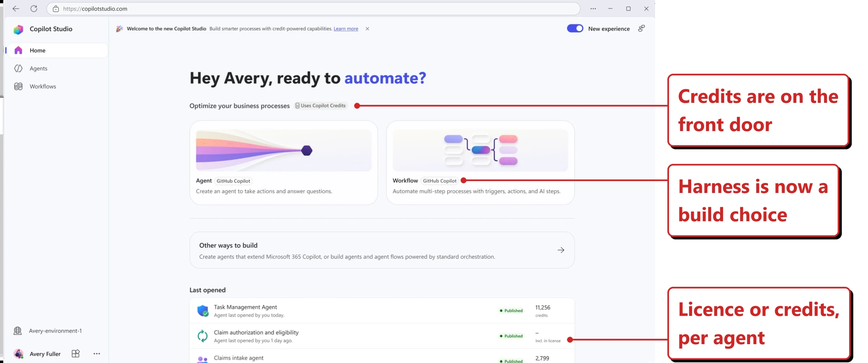Click the feedback person icon at top right
The image size is (868, 363).
(642, 28)
